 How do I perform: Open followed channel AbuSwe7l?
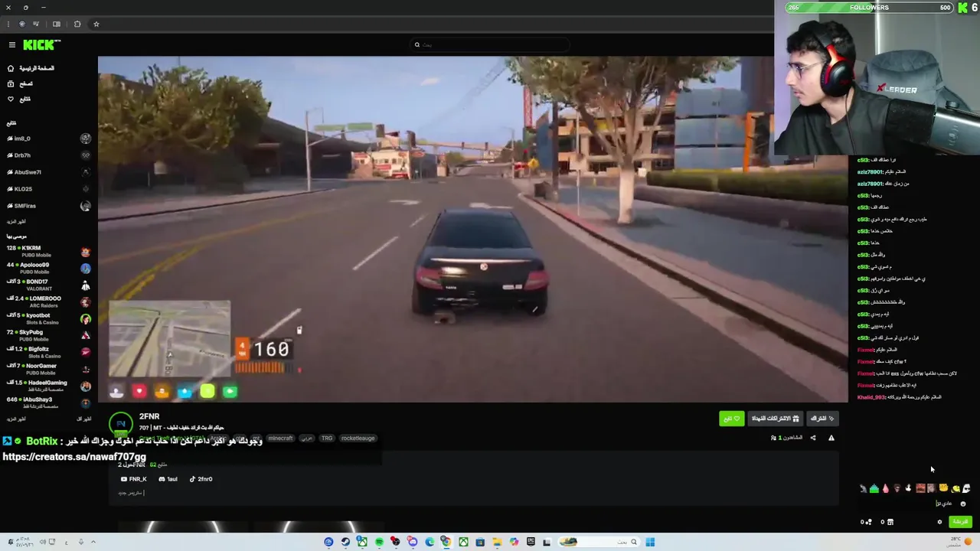49,172
